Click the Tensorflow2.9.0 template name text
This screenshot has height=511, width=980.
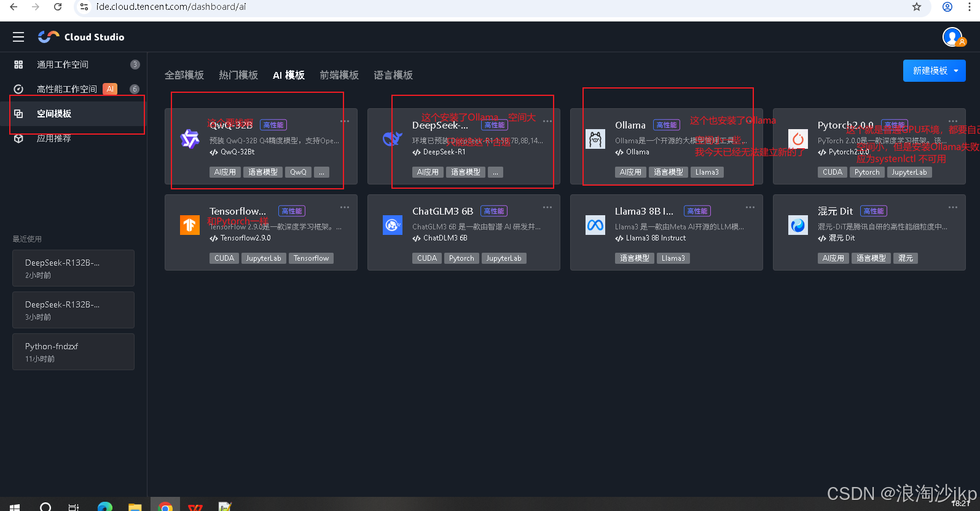click(245, 238)
